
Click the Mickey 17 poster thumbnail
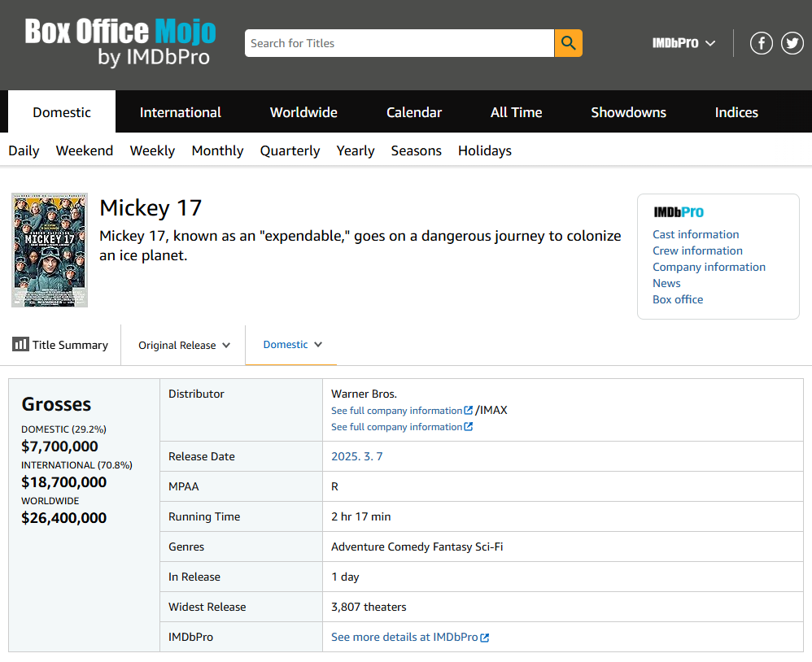[x=50, y=250]
